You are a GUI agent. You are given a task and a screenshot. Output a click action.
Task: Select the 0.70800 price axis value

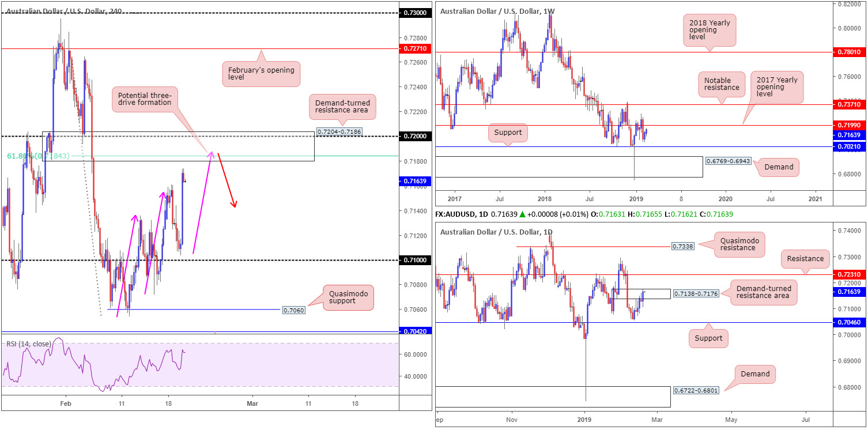coord(415,285)
